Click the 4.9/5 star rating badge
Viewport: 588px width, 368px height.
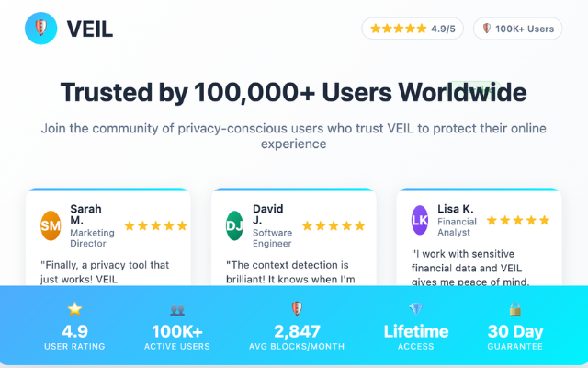[x=413, y=29]
